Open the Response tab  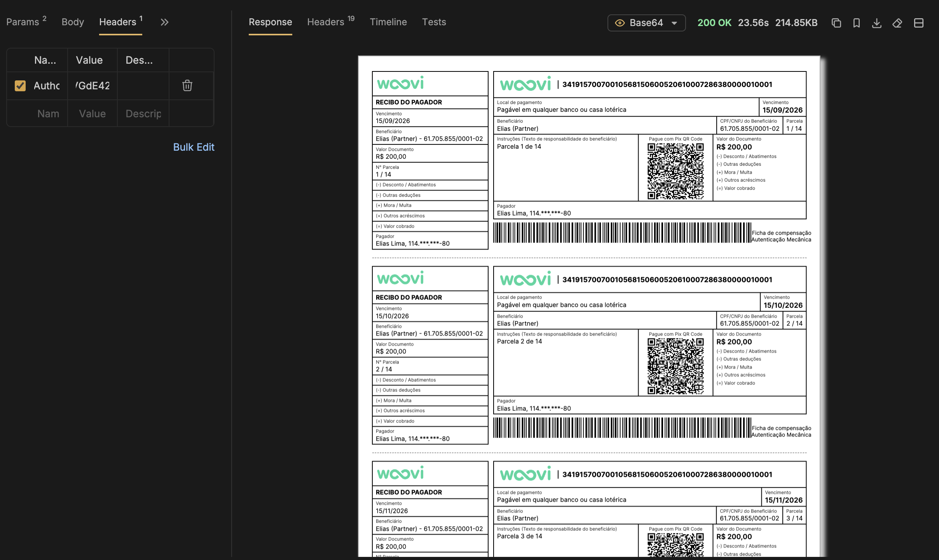pyautogui.click(x=271, y=22)
